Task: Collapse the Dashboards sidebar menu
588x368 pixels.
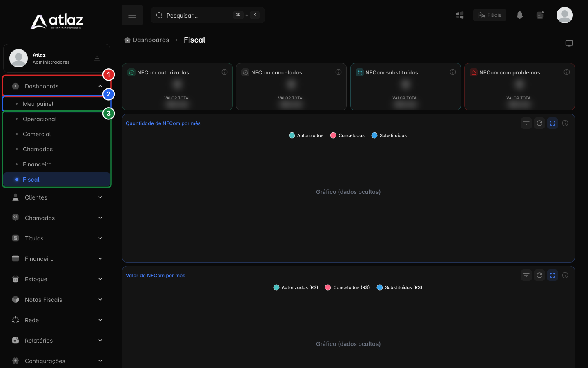Action: point(57,86)
